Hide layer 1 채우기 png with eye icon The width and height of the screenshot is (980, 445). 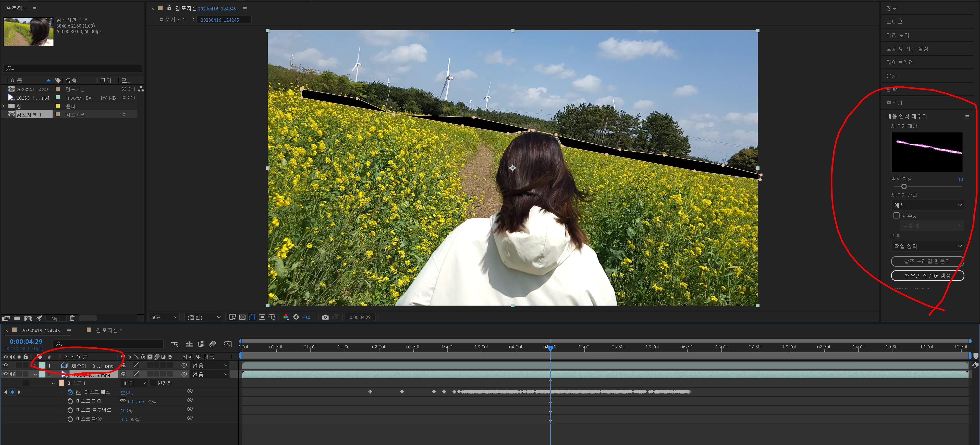pos(6,365)
